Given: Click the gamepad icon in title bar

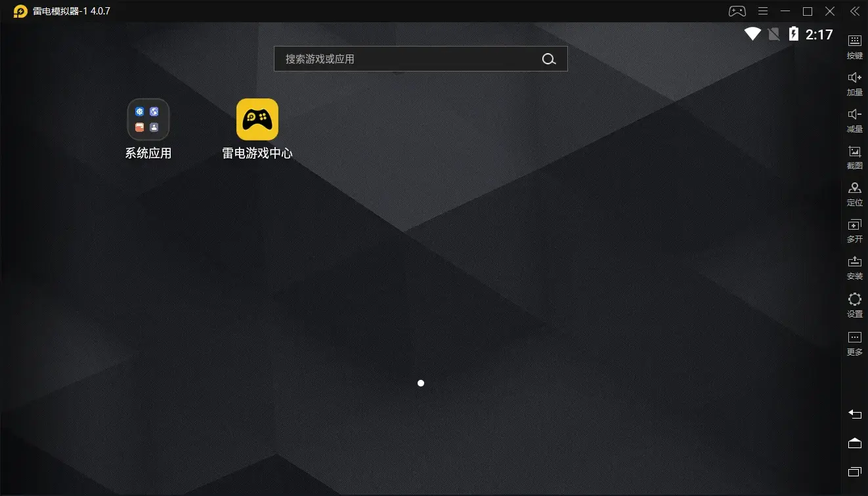Looking at the screenshot, I should pyautogui.click(x=737, y=11).
